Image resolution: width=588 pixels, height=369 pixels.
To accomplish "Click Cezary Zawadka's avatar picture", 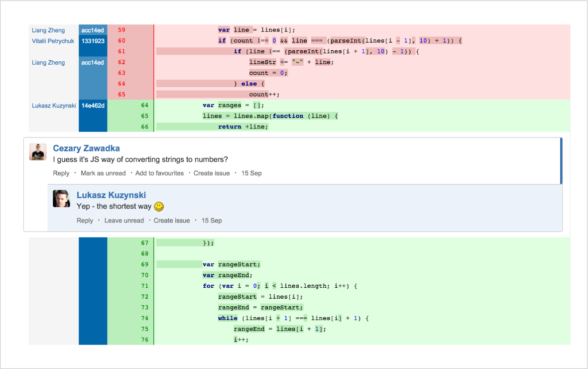I will (x=37, y=152).
